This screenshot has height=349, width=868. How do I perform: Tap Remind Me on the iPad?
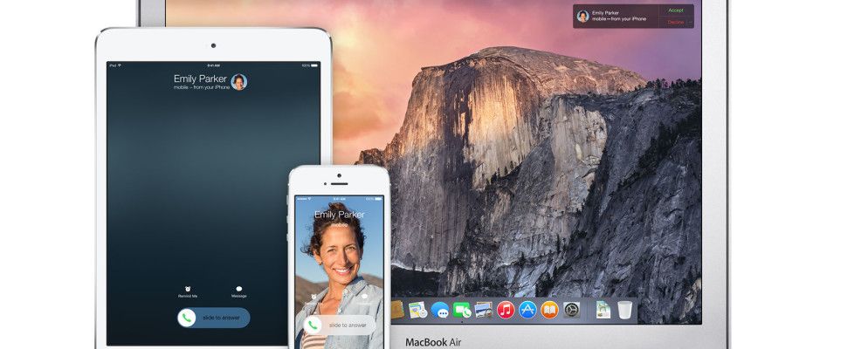click(x=188, y=292)
